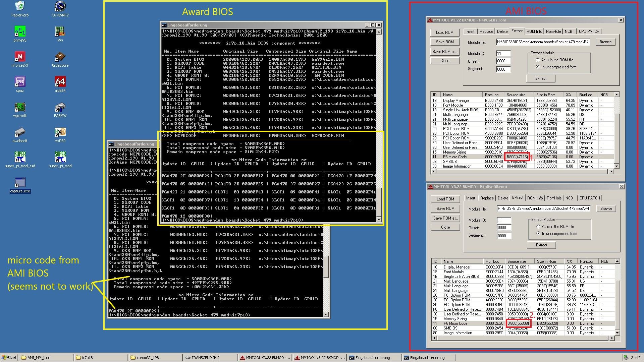The image size is (644, 362).
Task: Click the system tray icon beside the clock
Action: coord(626,358)
